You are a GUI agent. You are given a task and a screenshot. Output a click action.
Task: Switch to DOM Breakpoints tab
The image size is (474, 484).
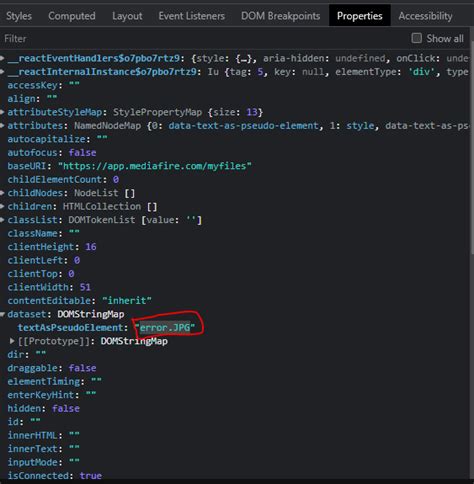(280, 16)
